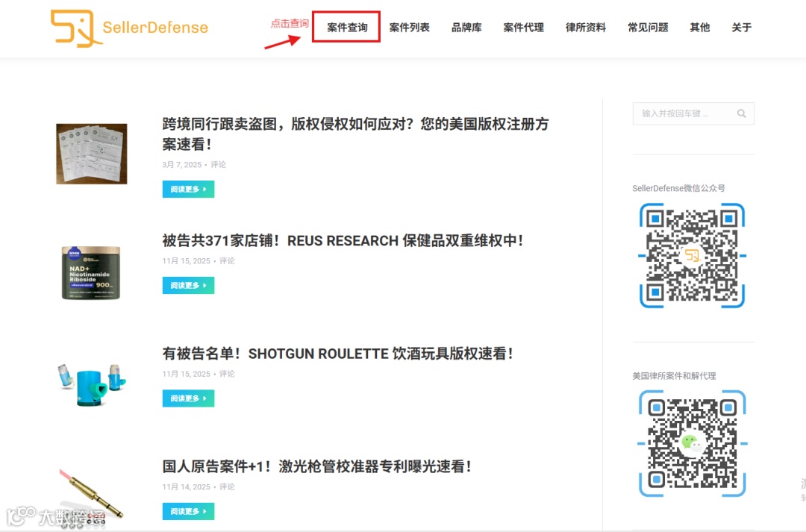The width and height of the screenshot is (806, 532).
Task: Click the date 11月 15, 2025 under SHOTGUN ROULETTE
Action: (x=186, y=374)
